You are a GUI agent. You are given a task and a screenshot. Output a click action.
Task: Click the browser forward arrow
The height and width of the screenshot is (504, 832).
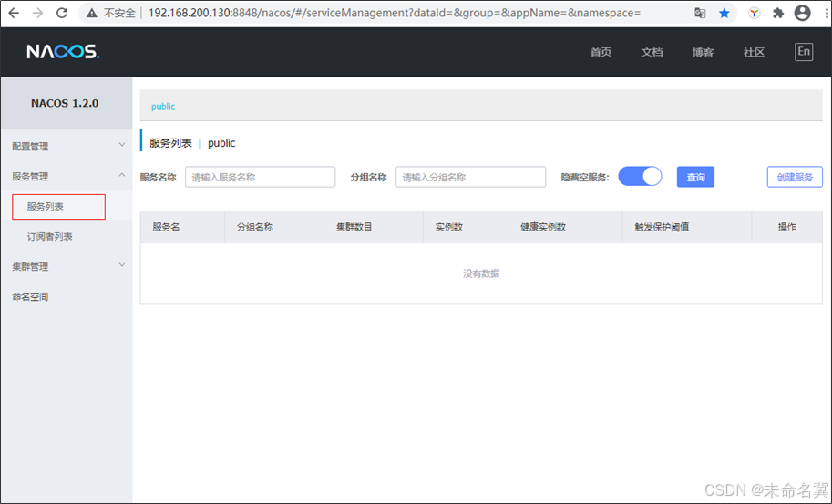coord(37,13)
